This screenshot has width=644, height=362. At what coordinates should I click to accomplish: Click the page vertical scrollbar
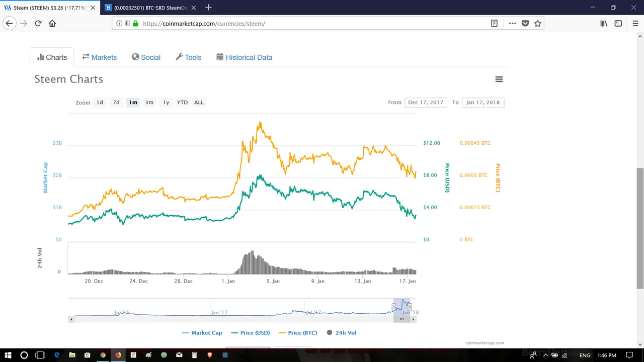(x=640, y=228)
